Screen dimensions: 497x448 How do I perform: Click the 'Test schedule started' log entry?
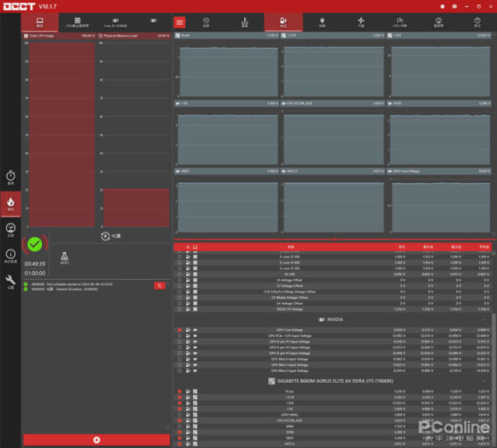point(72,284)
